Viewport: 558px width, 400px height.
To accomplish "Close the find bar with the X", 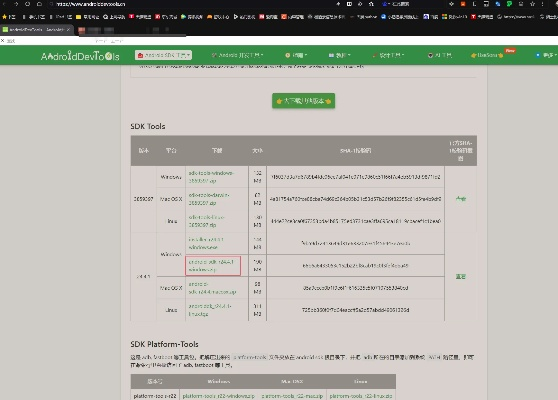I will click(x=2, y=41).
